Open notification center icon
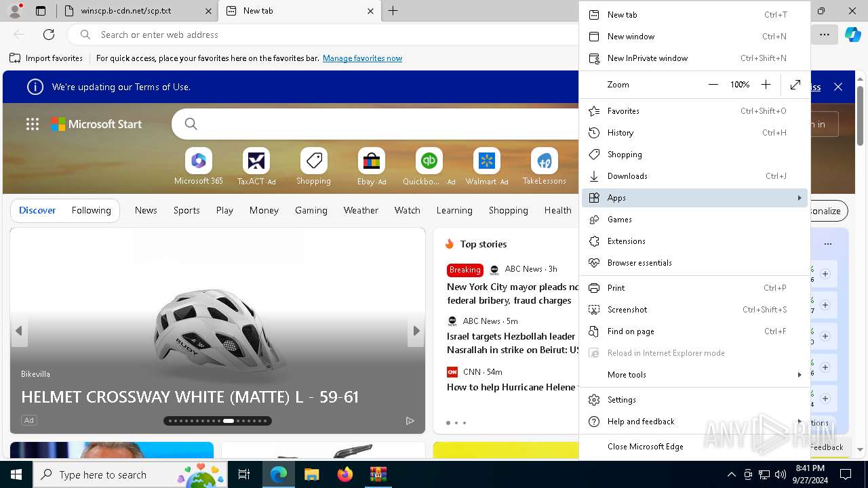 pos(846,474)
